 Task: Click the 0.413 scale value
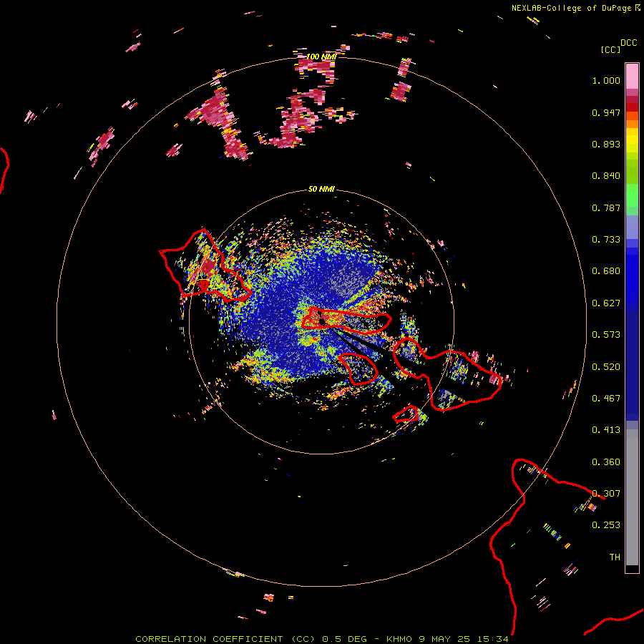pos(606,430)
